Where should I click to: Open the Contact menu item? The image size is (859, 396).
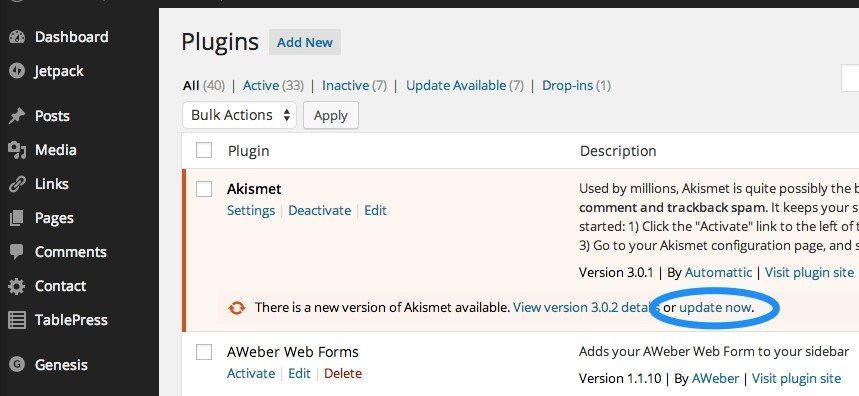click(60, 286)
